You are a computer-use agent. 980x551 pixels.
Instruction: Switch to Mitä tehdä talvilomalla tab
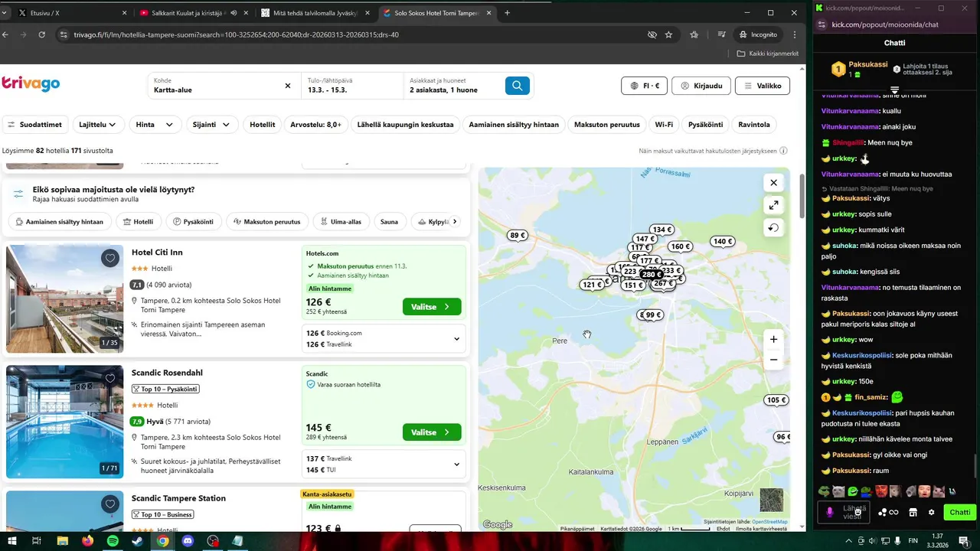click(x=314, y=13)
